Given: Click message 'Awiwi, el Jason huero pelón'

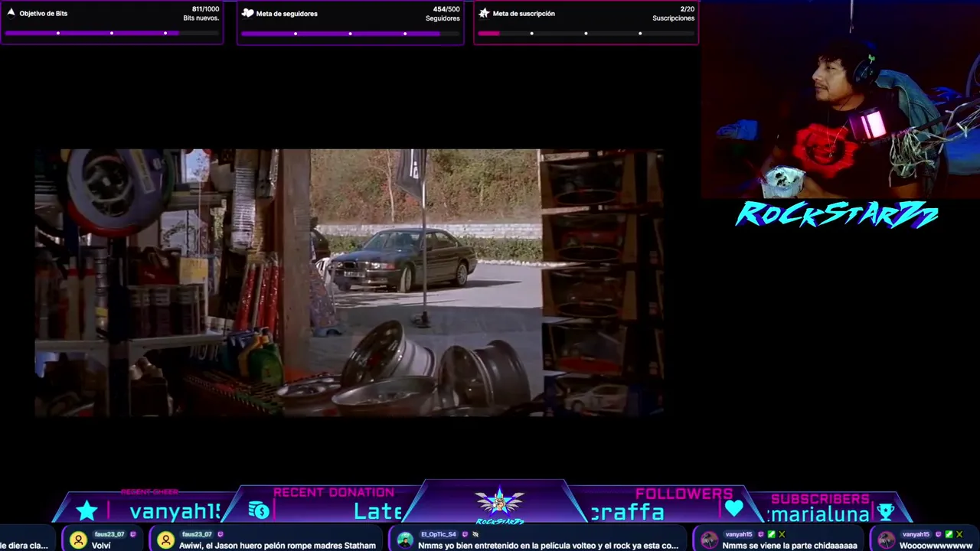Looking at the screenshot, I should (277, 546).
